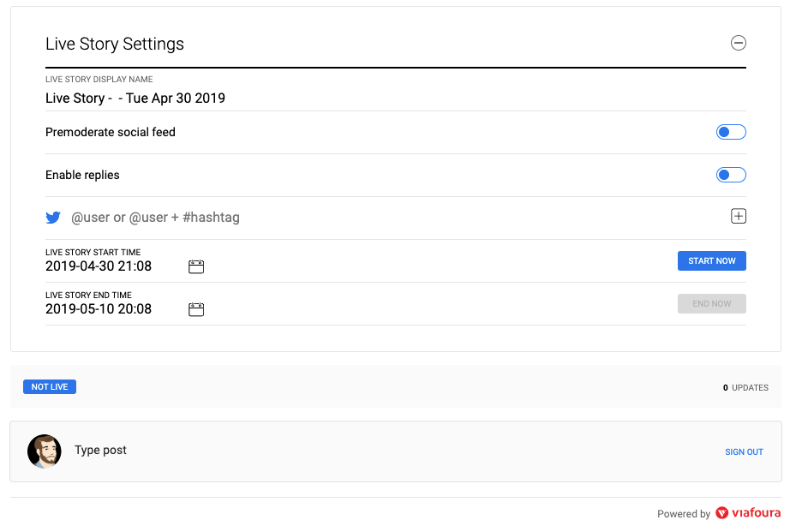The width and height of the screenshot is (790, 532).
Task: Collapse the Live Story Settings panel
Action: (x=738, y=44)
